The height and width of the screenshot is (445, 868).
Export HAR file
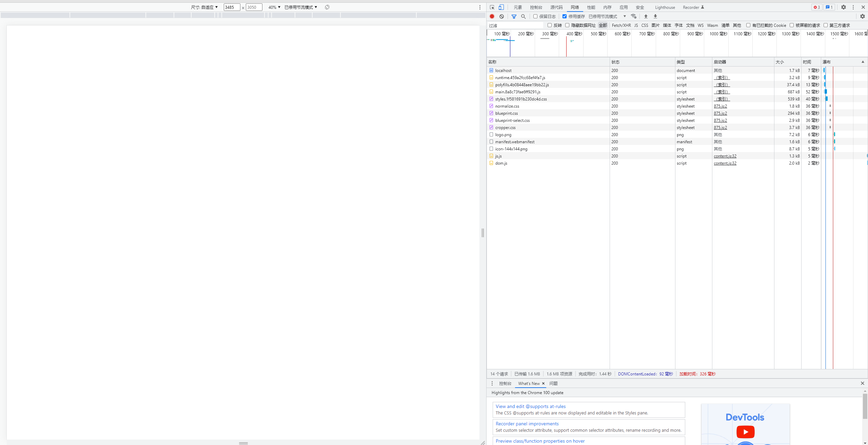pos(655,16)
